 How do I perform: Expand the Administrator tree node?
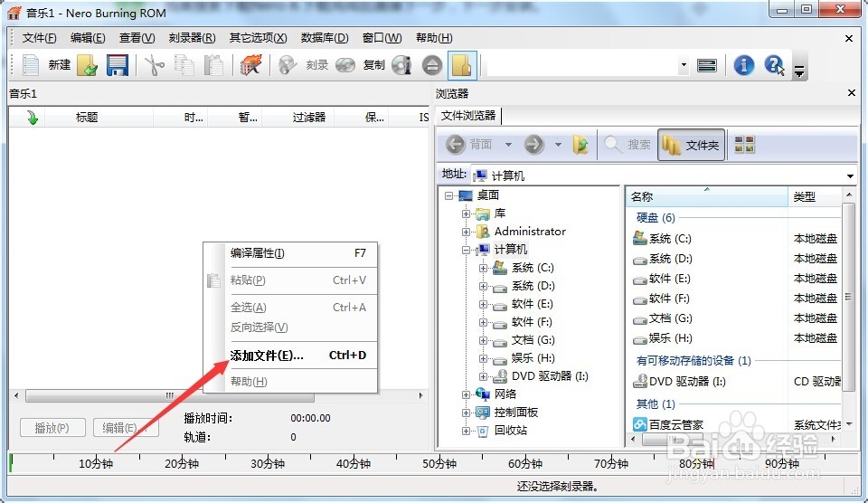pyautogui.click(x=467, y=232)
